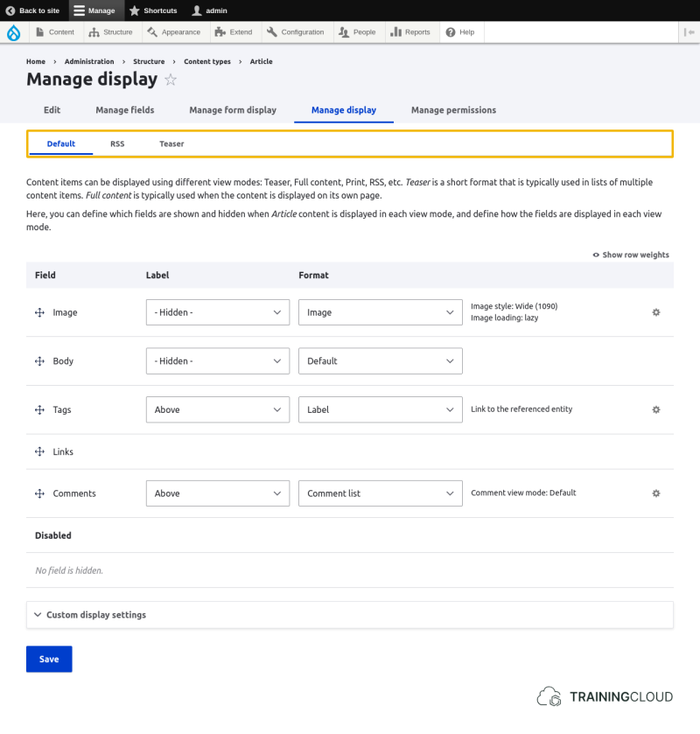The width and height of the screenshot is (700, 734).
Task: Click the Format column header
Action: pyautogui.click(x=314, y=276)
